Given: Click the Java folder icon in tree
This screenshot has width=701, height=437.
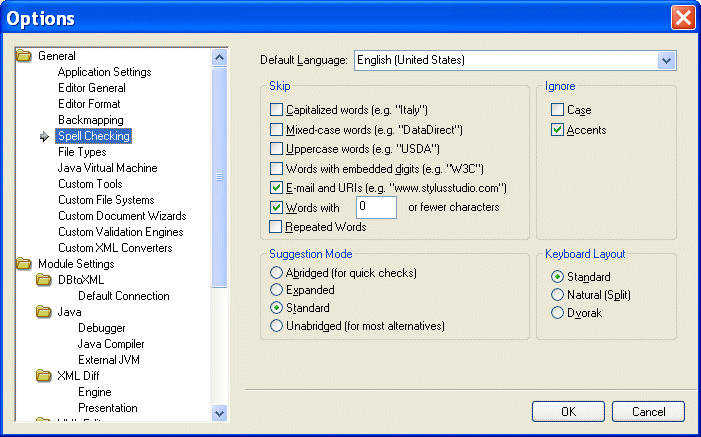Looking at the screenshot, I should coord(44,312).
